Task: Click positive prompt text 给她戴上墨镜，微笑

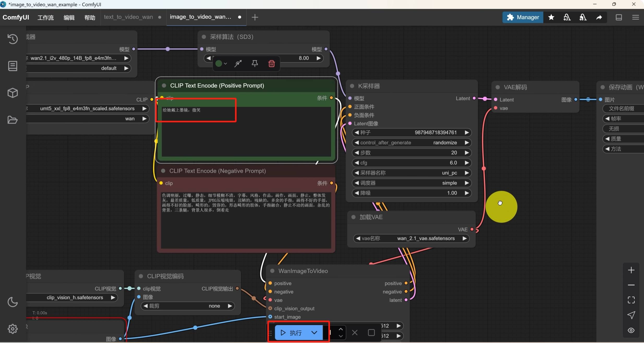Action: click(x=182, y=110)
